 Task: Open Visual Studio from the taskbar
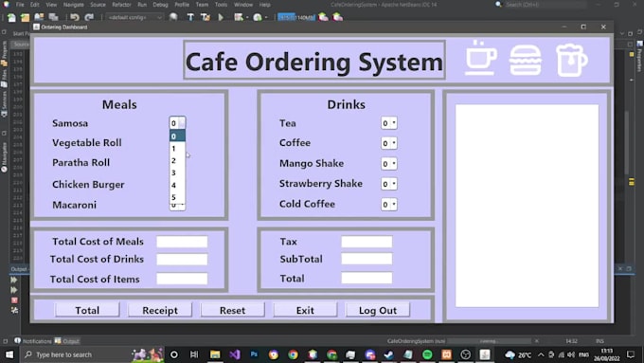click(x=235, y=354)
